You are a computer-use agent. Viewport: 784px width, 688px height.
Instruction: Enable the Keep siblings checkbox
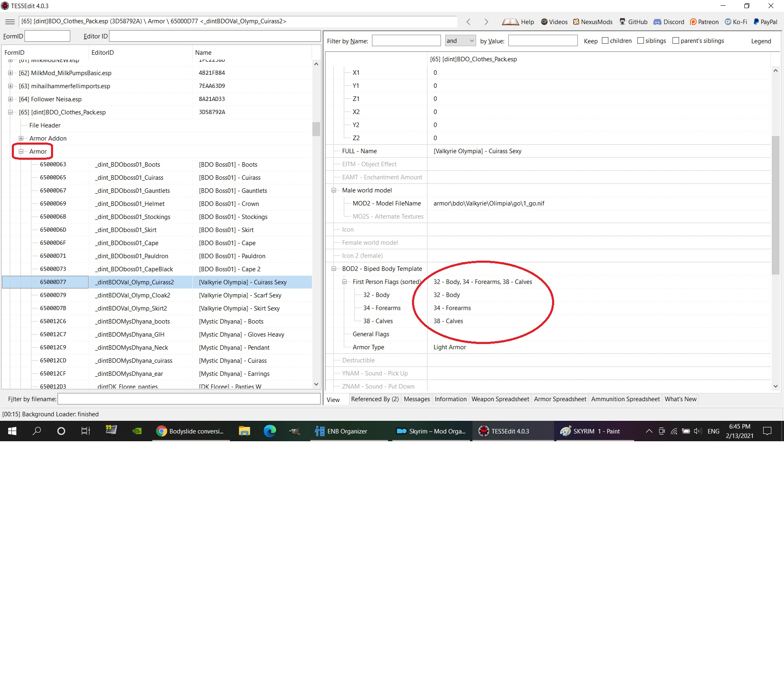coord(640,40)
